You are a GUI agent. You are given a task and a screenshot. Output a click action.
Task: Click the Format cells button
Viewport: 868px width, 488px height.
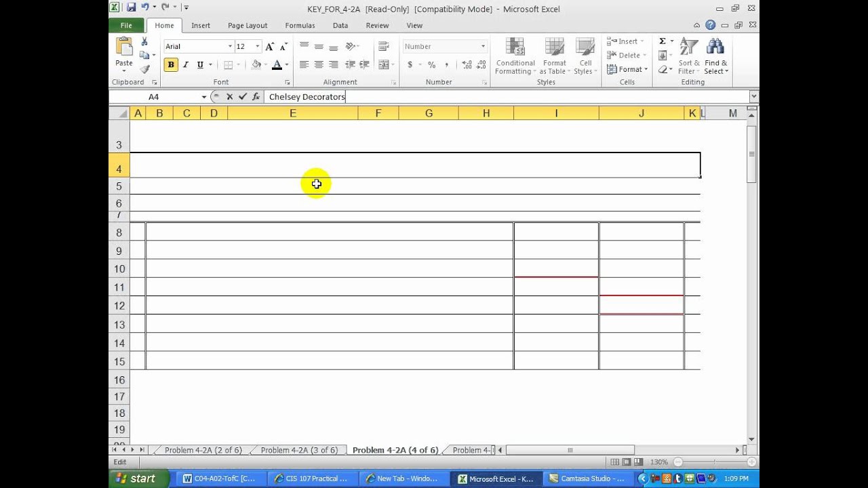pos(627,69)
